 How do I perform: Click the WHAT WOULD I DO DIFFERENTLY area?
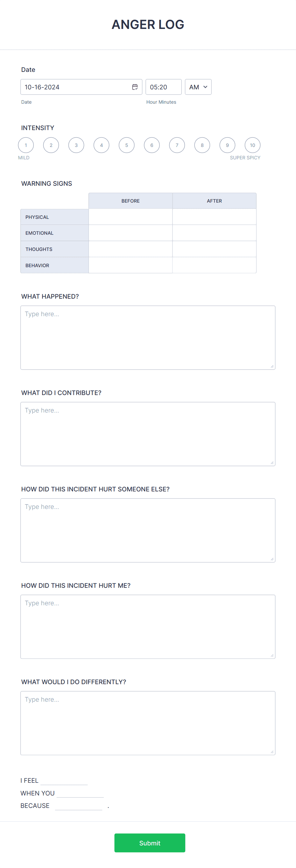tap(148, 721)
